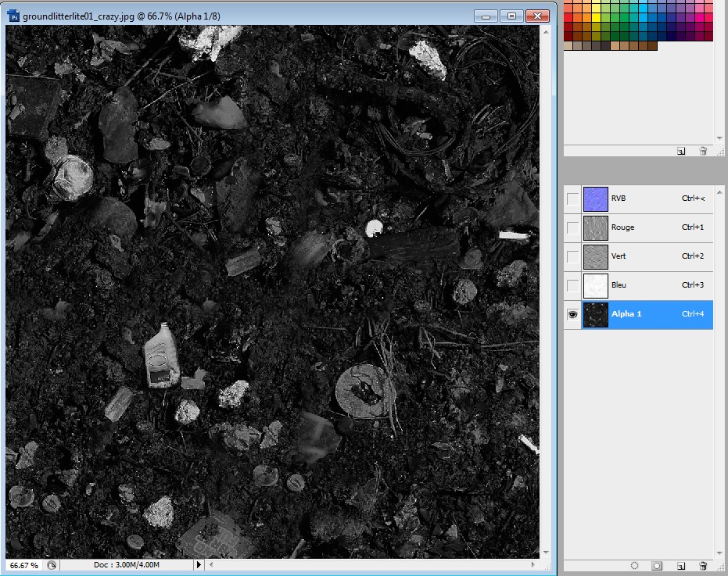This screenshot has width=728, height=576.
Task: Create a new channel in the Channels panel
Action: (680, 565)
